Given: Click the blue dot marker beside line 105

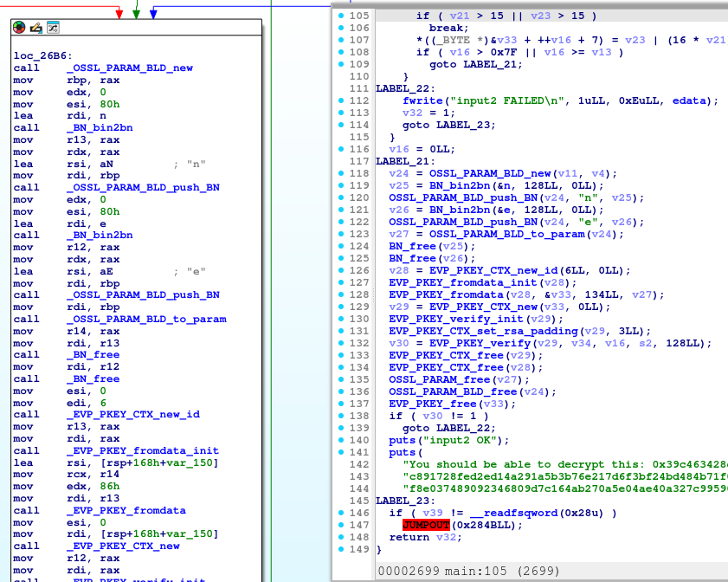Looking at the screenshot, I should (x=340, y=15).
